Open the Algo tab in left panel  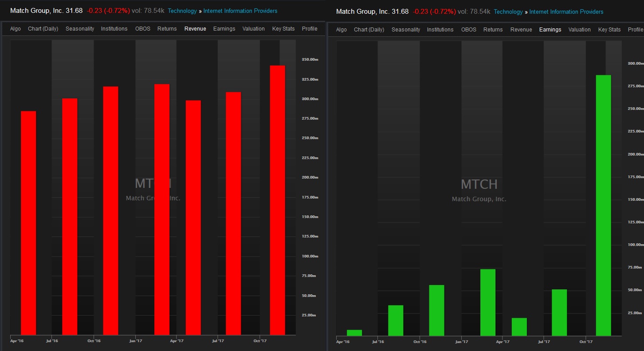[x=15, y=29]
